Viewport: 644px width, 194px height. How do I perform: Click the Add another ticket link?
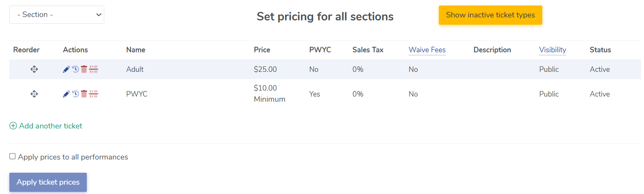click(51, 126)
